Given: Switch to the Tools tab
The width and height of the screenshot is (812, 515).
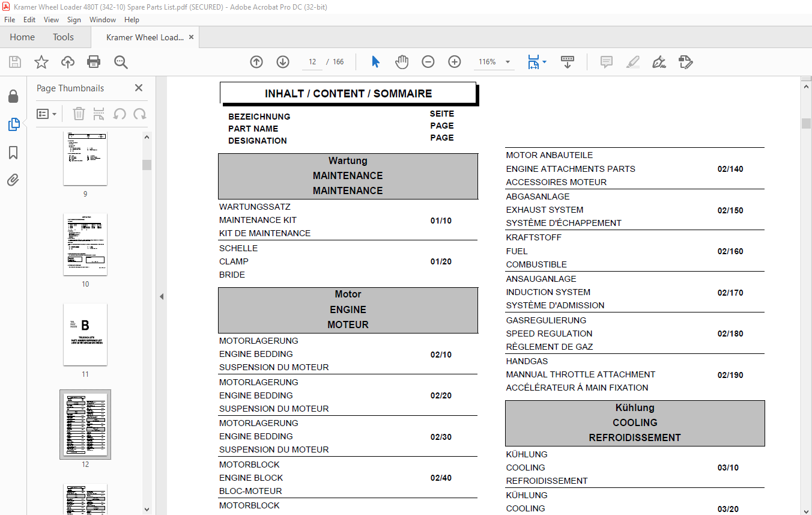Looking at the screenshot, I should (63, 37).
